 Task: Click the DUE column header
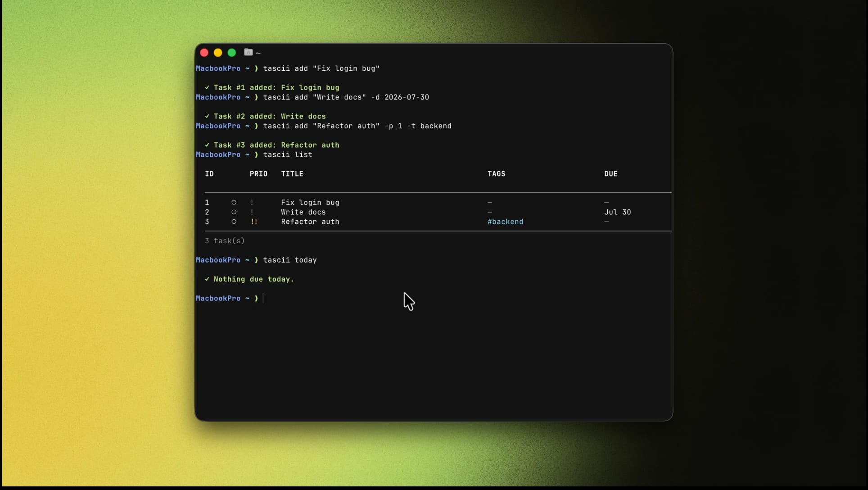pyautogui.click(x=611, y=174)
